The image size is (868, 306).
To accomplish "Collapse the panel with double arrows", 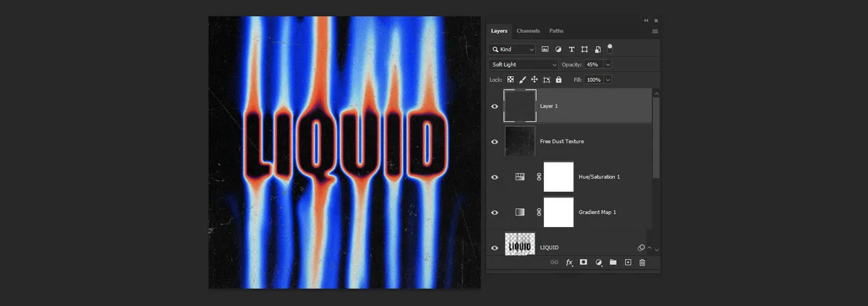I will click(x=646, y=20).
